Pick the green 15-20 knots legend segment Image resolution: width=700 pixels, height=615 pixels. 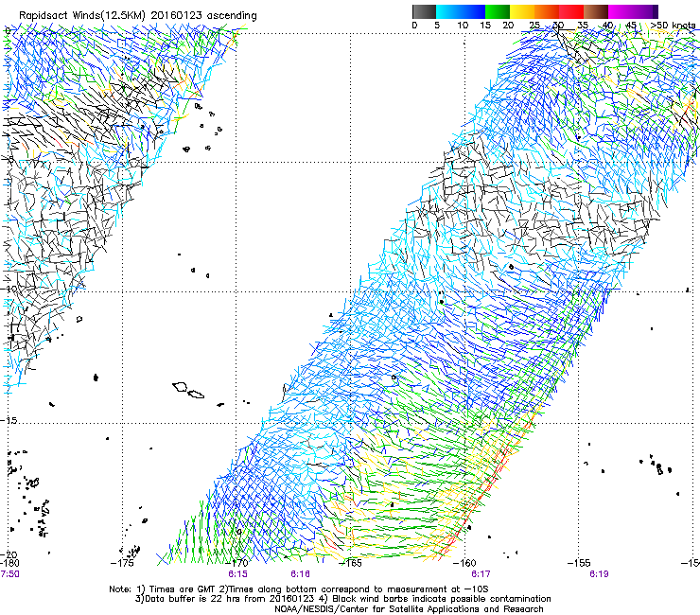(x=498, y=11)
